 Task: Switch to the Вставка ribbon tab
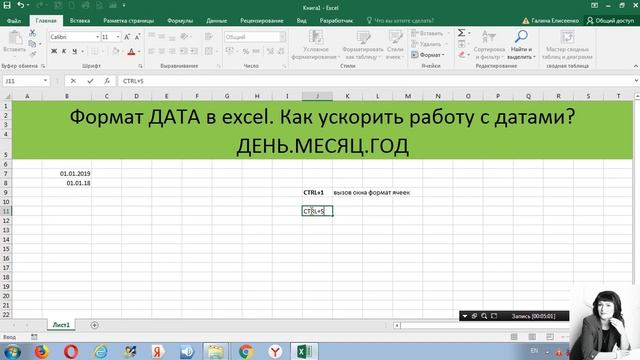coord(80,20)
